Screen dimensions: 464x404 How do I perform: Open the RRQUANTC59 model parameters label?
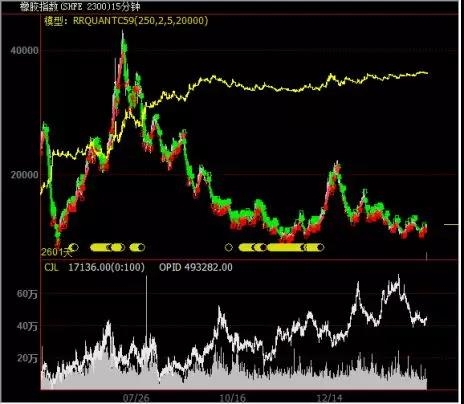tap(126, 21)
